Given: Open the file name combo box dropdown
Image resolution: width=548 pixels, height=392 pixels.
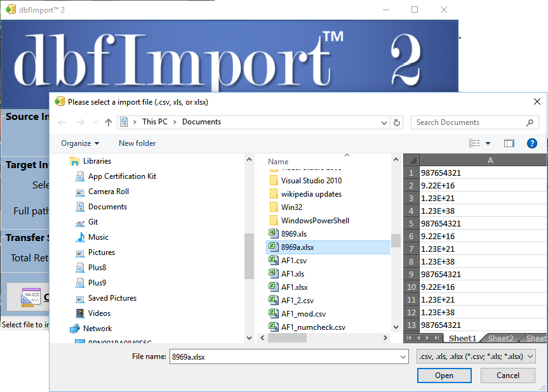Looking at the screenshot, I should click(403, 356).
